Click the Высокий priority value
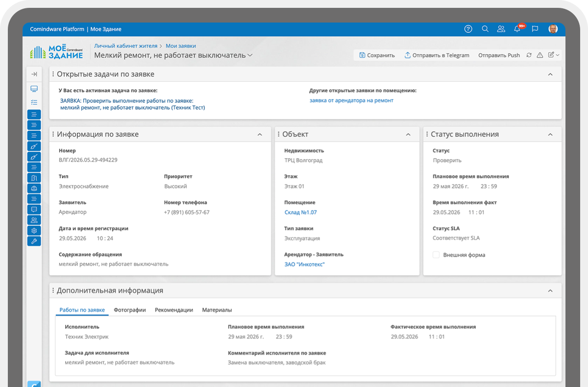This screenshot has height=387, width=588. pyautogui.click(x=175, y=186)
